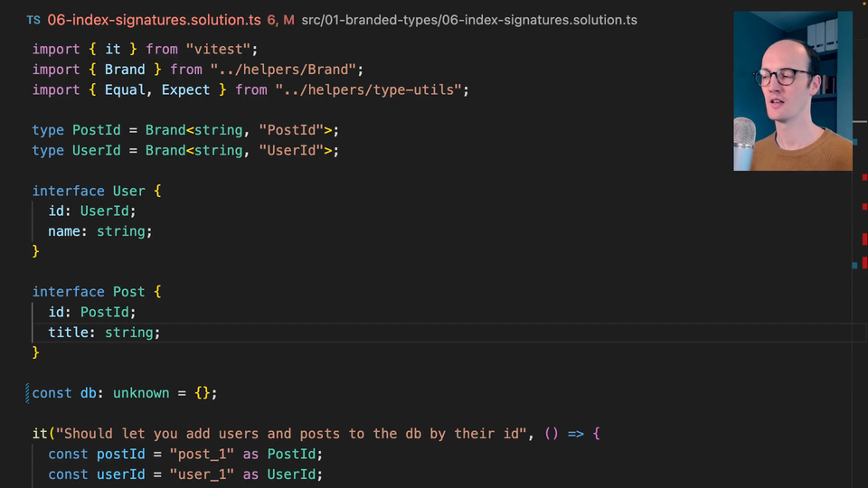
Task: Click the Post name in interface declaration
Action: 128,292
